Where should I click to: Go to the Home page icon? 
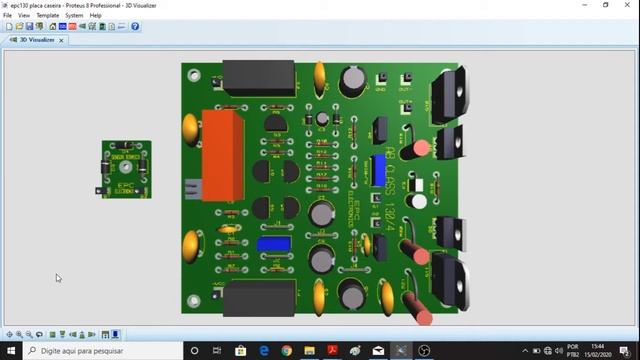[53, 27]
